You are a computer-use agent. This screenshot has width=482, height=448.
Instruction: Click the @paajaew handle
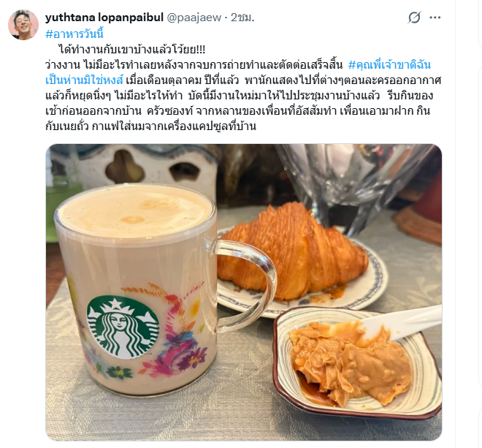click(x=194, y=18)
